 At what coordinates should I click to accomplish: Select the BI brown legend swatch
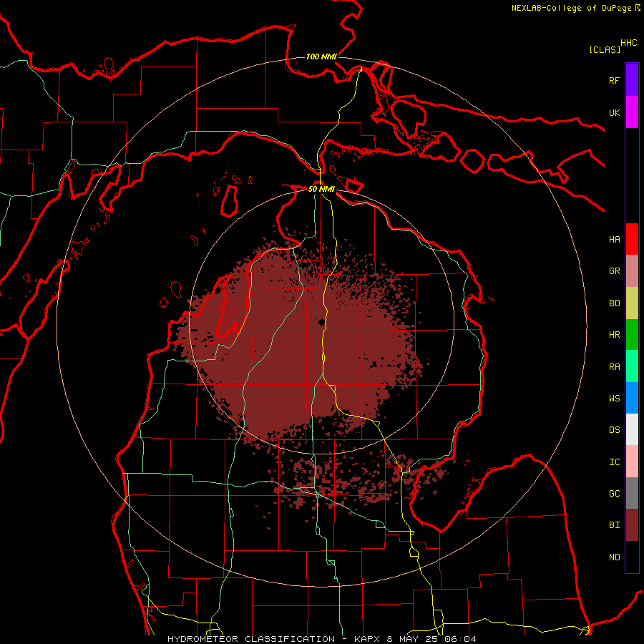tap(632, 525)
